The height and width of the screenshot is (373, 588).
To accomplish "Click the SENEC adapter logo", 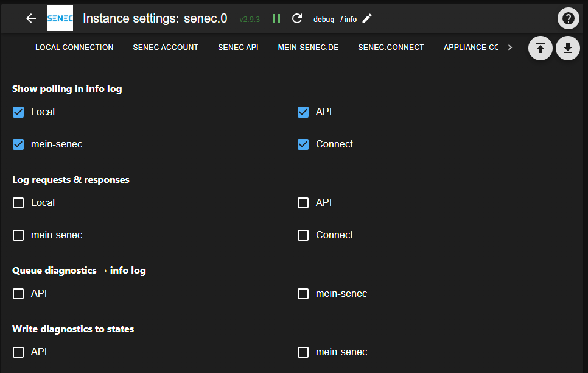I will pyautogui.click(x=60, y=18).
